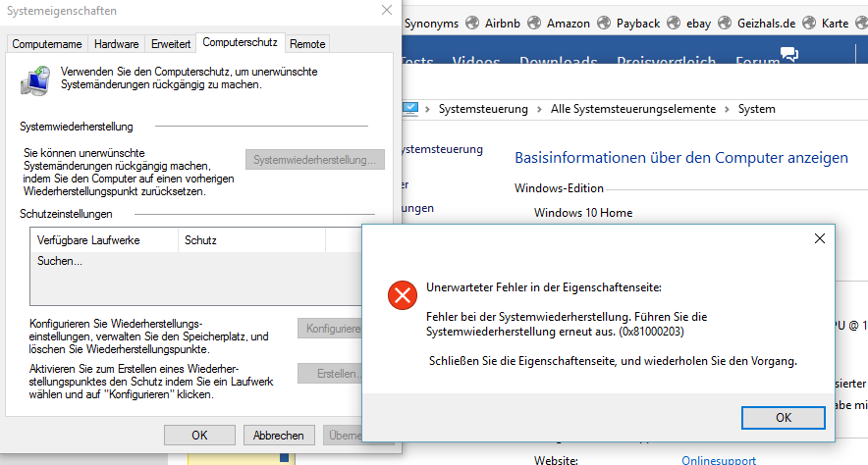Open the Onlinesupport website link
868x465 pixels.
pos(719,460)
